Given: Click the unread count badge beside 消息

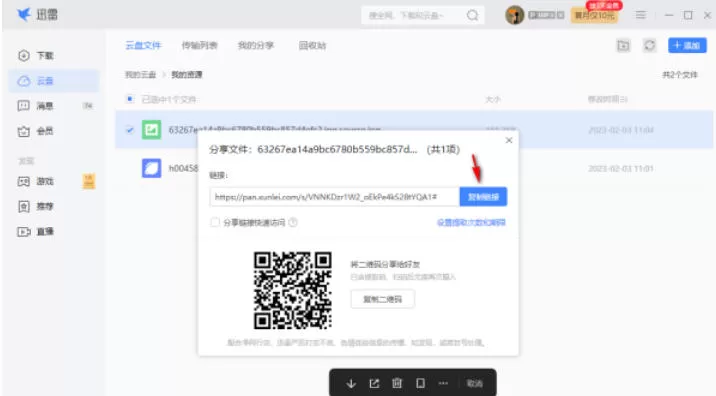Looking at the screenshot, I should (x=88, y=106).
